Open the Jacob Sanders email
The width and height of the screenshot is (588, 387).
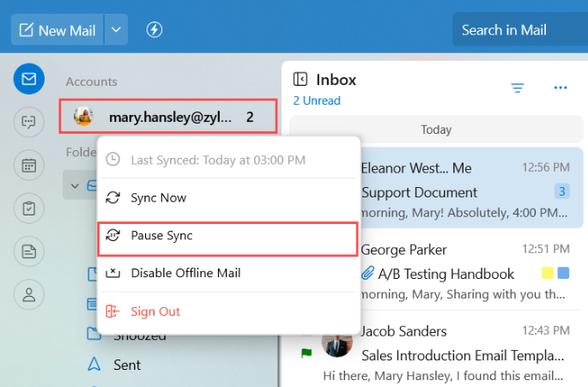click(x=435, y=351)
